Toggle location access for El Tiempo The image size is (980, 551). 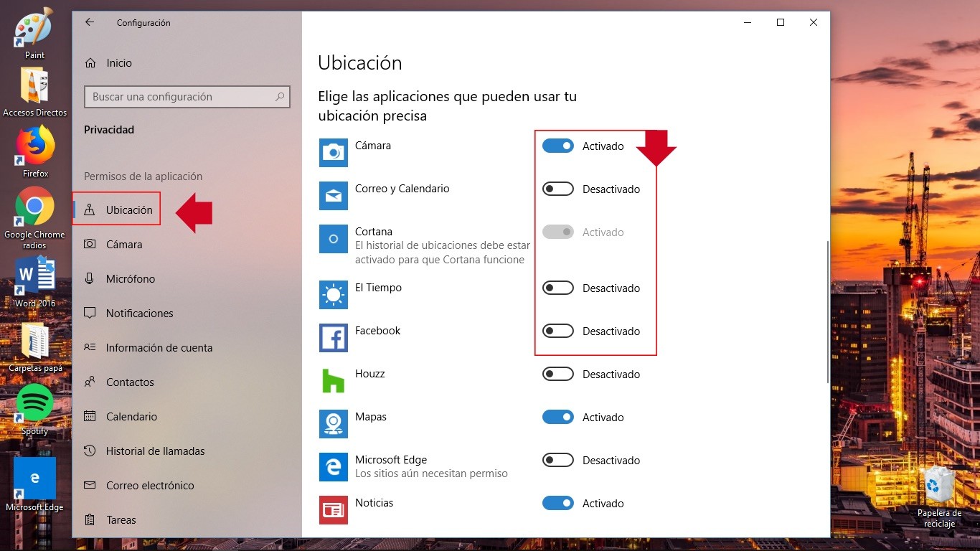click(557, 288)
